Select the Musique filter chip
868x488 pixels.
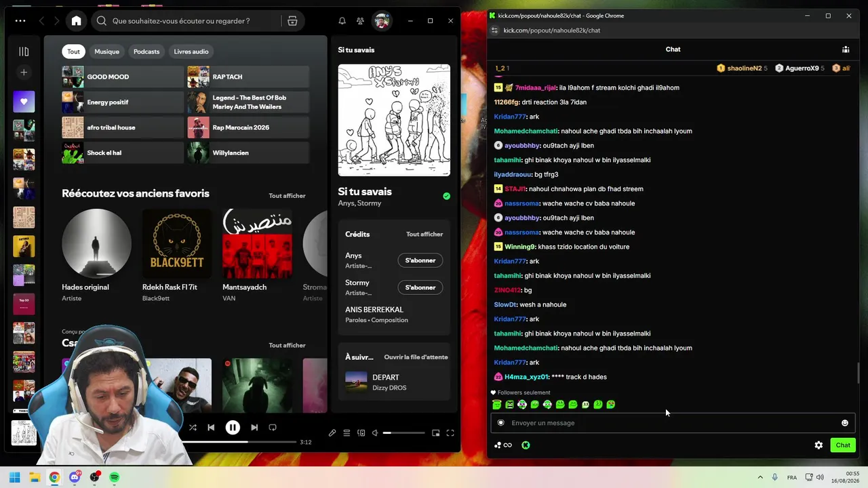(x=106, y=52)
